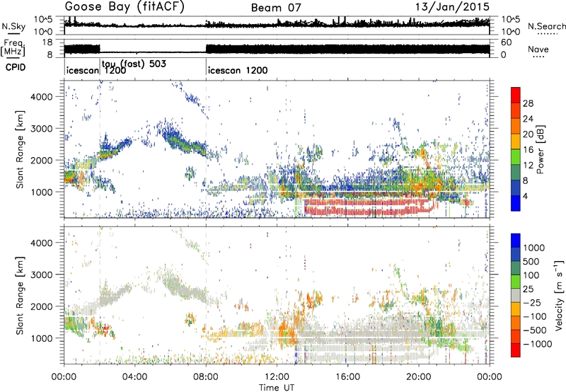Click the 'Power [dB]' color bar title
This screenshot has width=566, height=392.
(x=540, y=149)
